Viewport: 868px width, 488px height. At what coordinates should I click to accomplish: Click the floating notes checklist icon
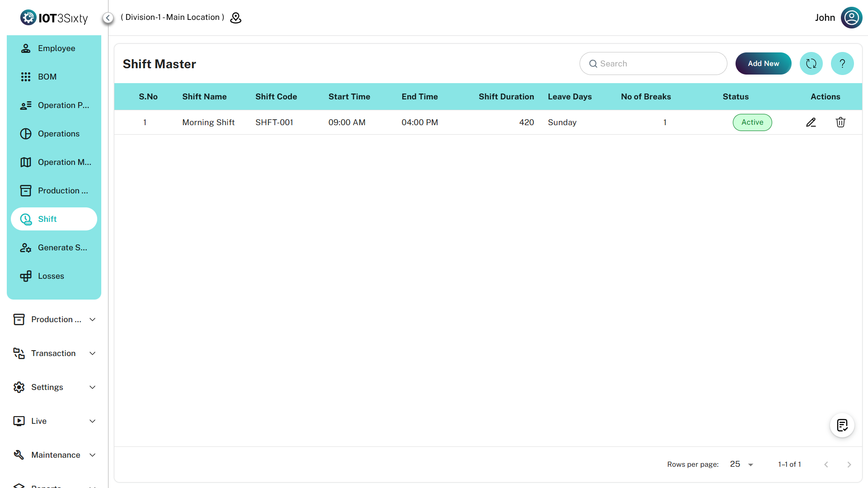point(842,425)
